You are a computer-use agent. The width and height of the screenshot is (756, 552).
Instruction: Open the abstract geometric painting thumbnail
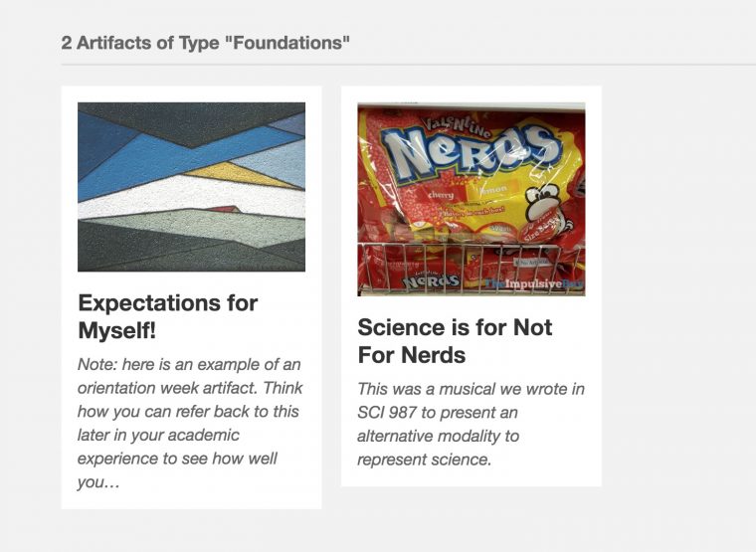(x=191, y=187)
